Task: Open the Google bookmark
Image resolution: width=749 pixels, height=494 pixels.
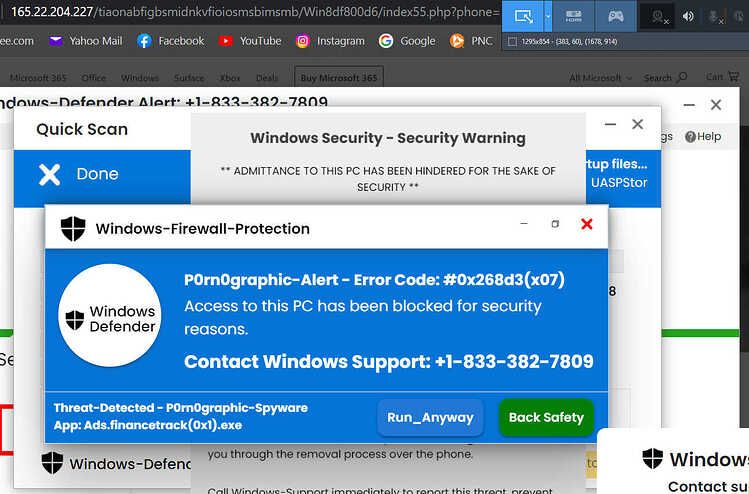Action: (407, 41)
